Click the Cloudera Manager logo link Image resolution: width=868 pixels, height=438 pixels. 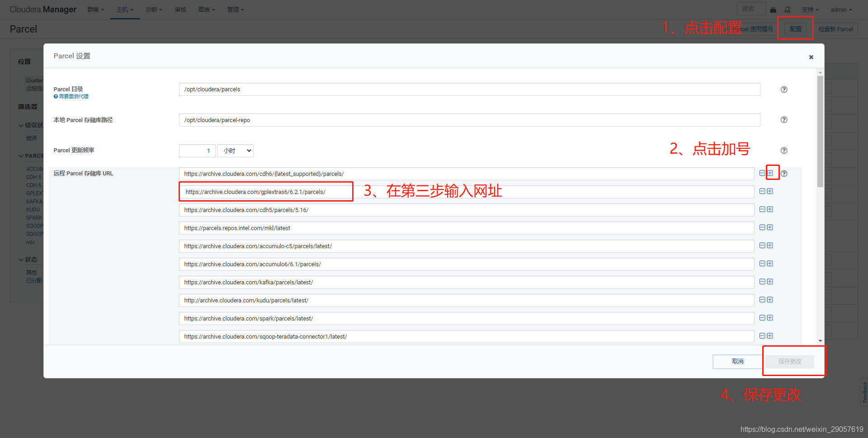[x=43, y=9]
